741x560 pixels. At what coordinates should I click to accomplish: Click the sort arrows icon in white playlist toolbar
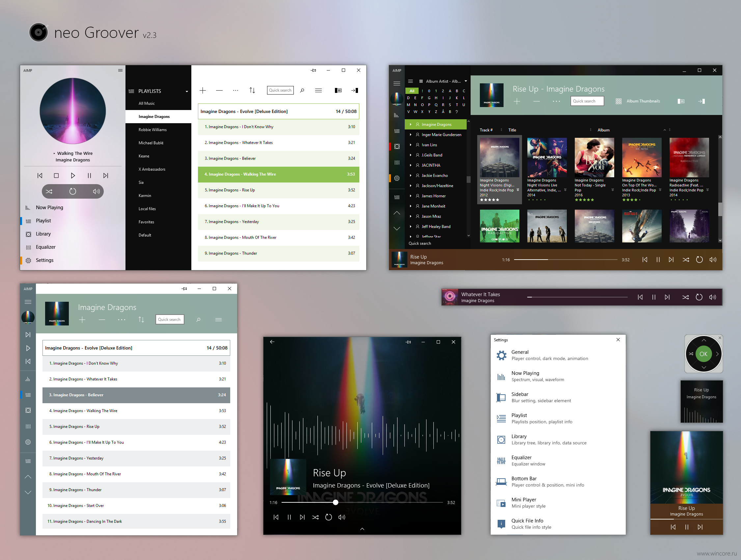pos(252,91)
